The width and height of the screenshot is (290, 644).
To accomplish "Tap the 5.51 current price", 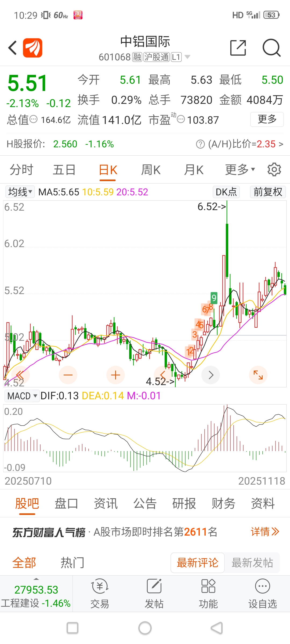I will click(28, 83).
